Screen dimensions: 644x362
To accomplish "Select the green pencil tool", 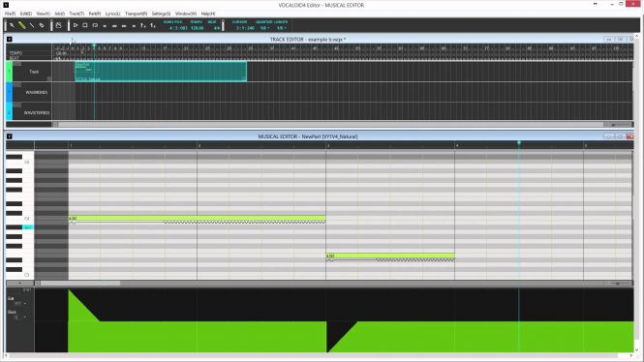I will 21,25.
